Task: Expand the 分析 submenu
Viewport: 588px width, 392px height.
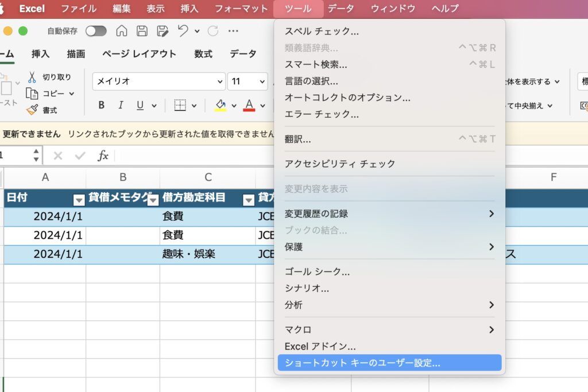Action: 390,305
